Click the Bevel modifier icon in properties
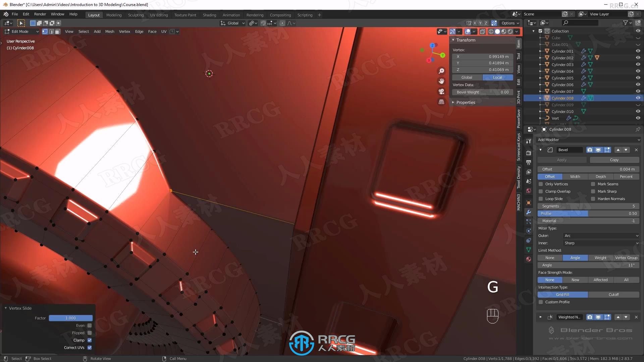 pos(550,149)
